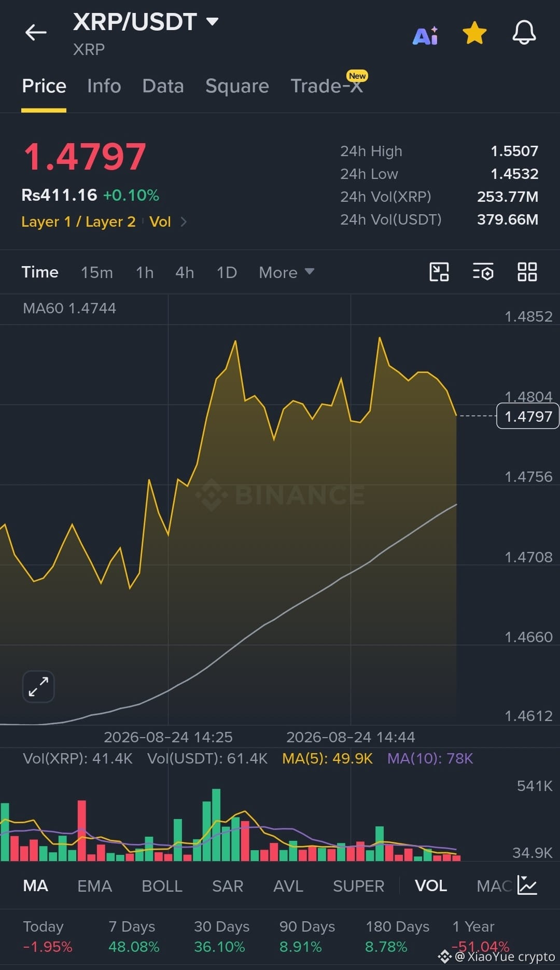Expand the More intervals dropdown
This screenshot has height=970, width=560.
click(286, 272)
